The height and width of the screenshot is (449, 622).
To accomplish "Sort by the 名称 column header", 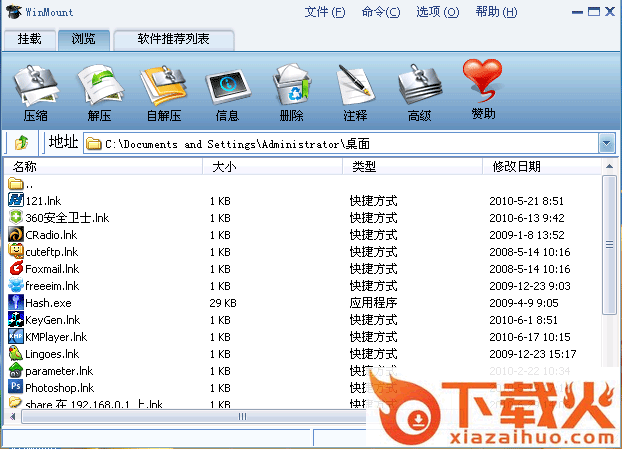I will point(103,167).
